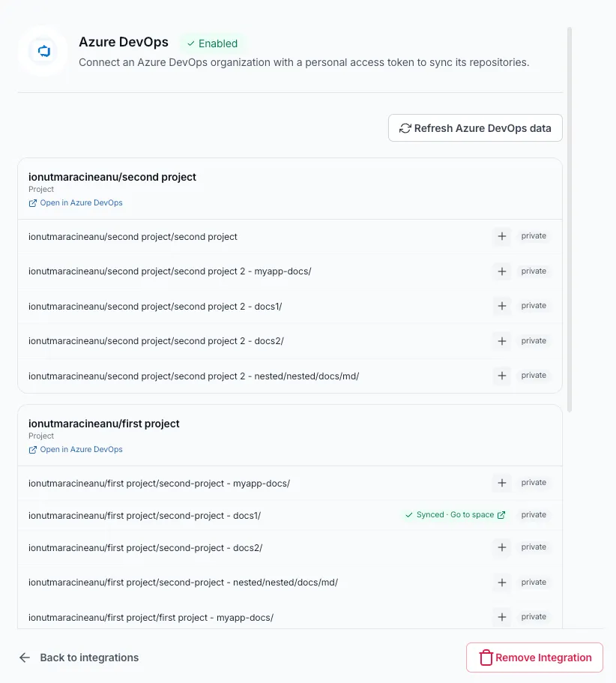Click private badge on second project 2 - docs2/ row
The image size is (616, 683).
pos(534,340)
